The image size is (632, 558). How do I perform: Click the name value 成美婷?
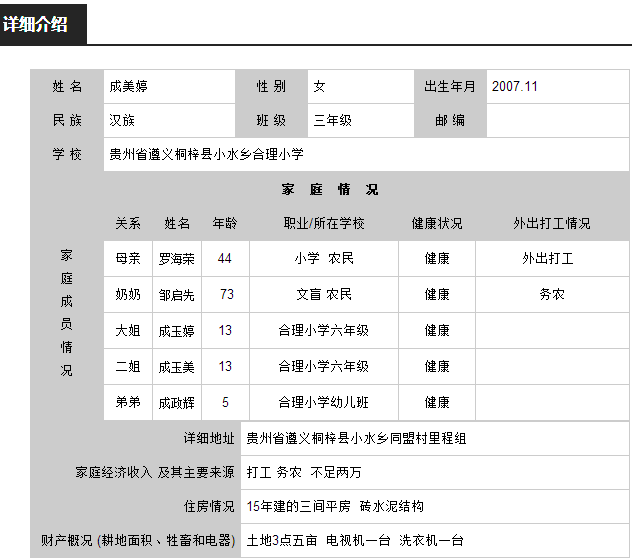(x=129, y=86)
